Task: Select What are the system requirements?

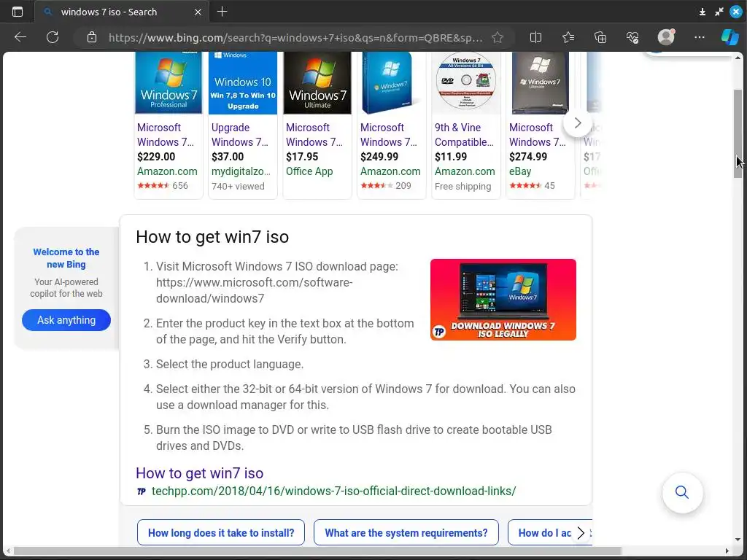Action: (x=406, y=532)
